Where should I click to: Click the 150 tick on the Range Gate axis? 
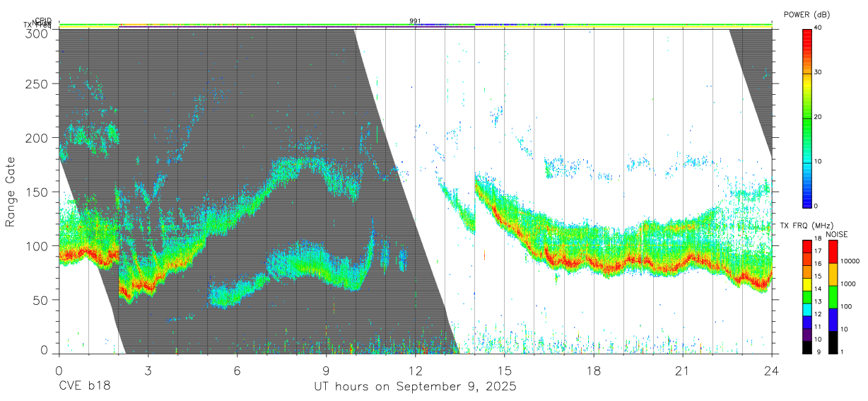pyautogui.click(x=38, y=192)
